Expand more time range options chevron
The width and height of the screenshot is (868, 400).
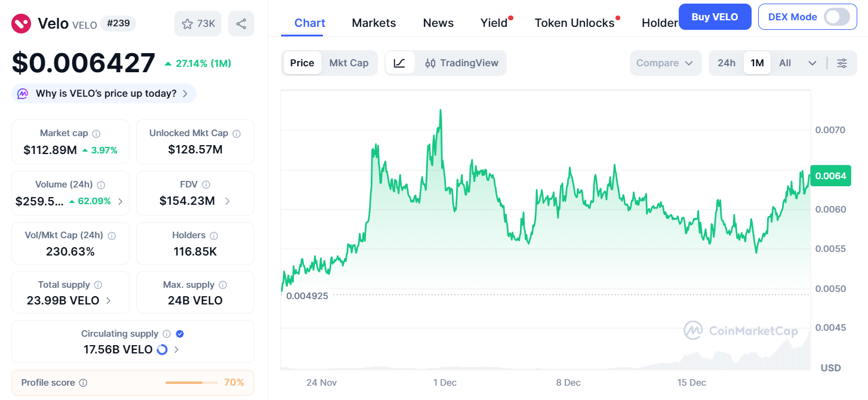812,63
